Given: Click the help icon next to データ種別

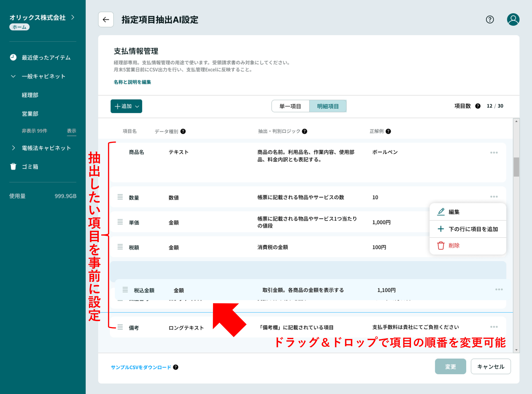Looking at the screenshot, I should [x=183, y=131].
